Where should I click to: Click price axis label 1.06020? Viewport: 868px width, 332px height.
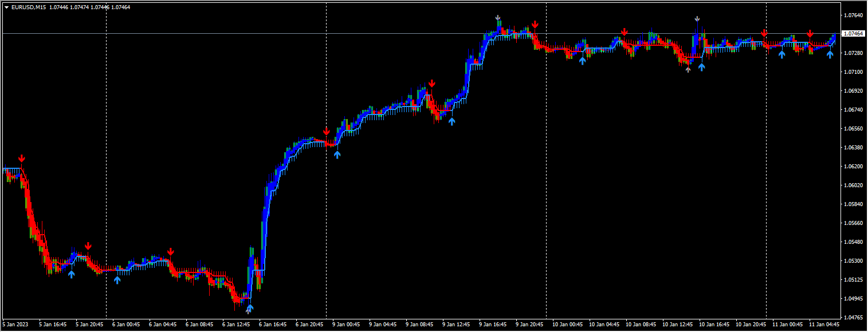pos(854,185)
